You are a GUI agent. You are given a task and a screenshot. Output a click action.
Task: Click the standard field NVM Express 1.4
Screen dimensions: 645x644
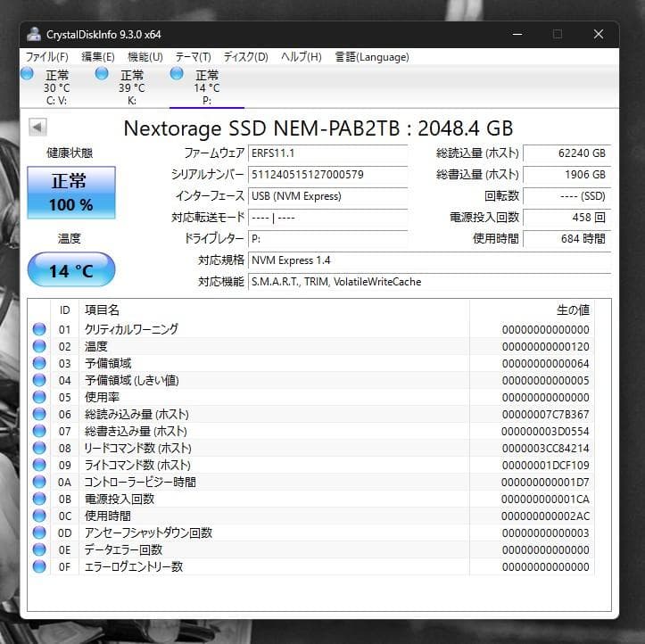click(x=429, y=260)
